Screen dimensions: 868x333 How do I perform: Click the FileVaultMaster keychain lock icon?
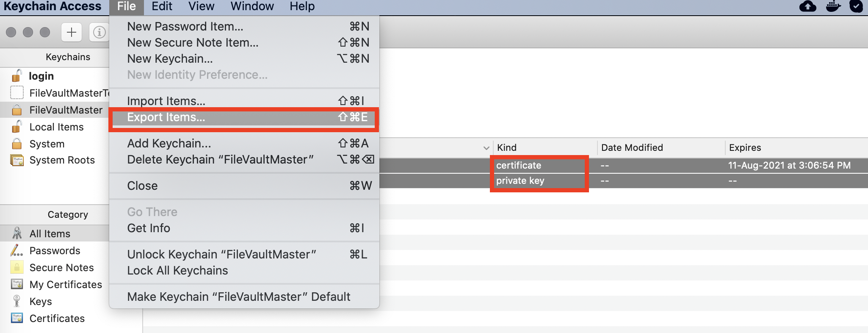click(x=17, y=110)
